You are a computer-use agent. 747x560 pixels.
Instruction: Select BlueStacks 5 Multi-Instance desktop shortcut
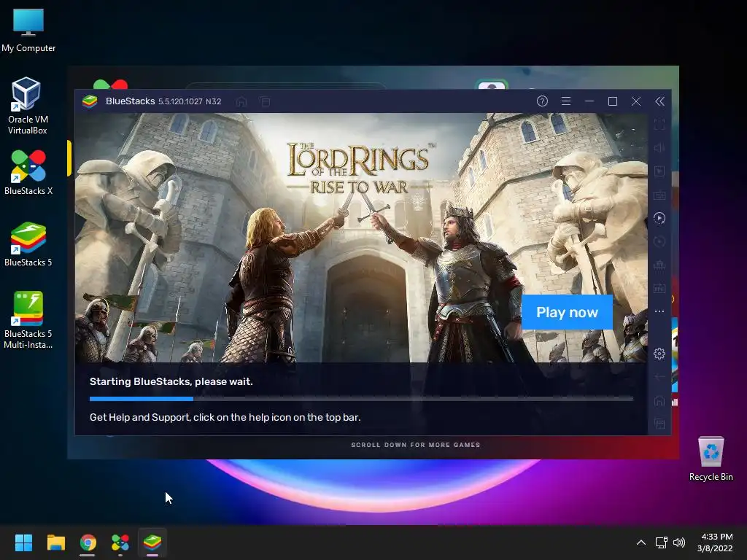click(x=28, y=320)
